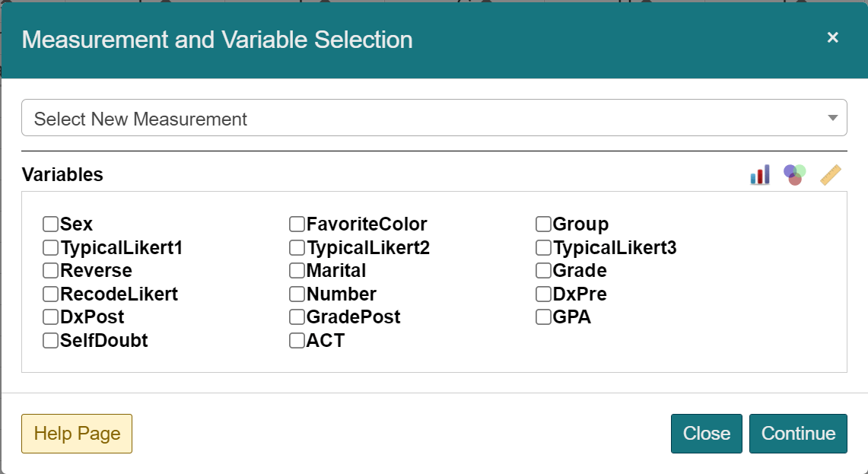868x474 pixels.
Task: Open the Select New Measurement dropdown
Action: (x=434, y=118)
